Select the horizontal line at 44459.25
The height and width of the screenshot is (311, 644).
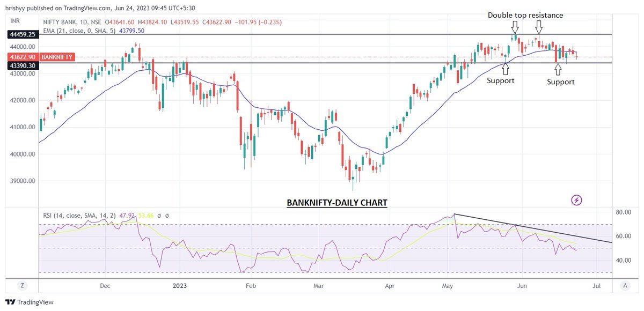click(325, 34)
